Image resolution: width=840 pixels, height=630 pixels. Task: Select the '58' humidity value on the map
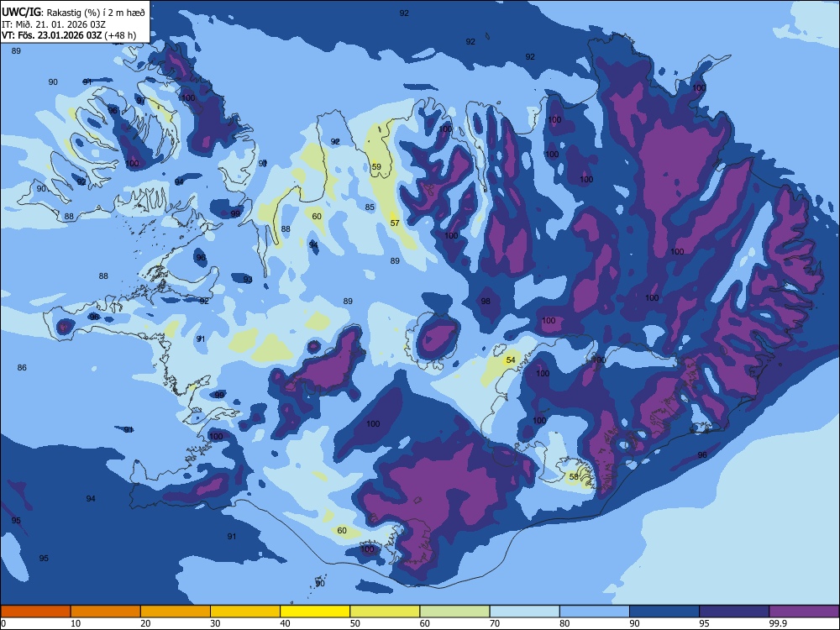coord(574,476)
